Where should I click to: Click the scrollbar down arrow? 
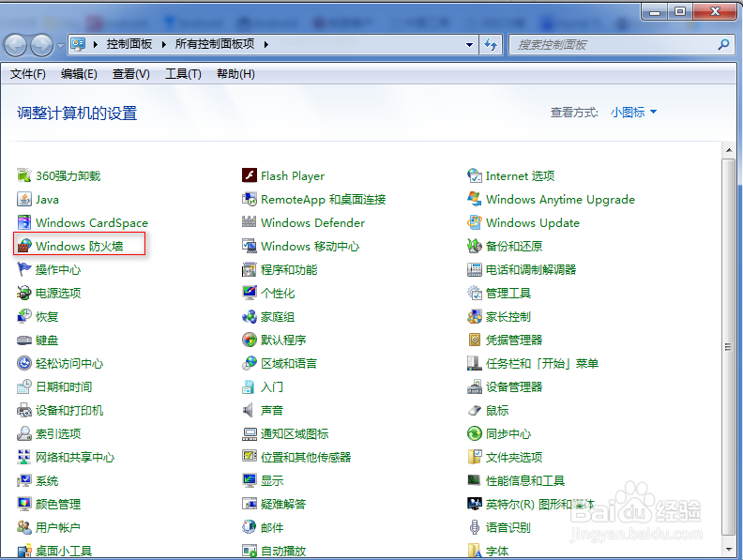tap(729, 550)
